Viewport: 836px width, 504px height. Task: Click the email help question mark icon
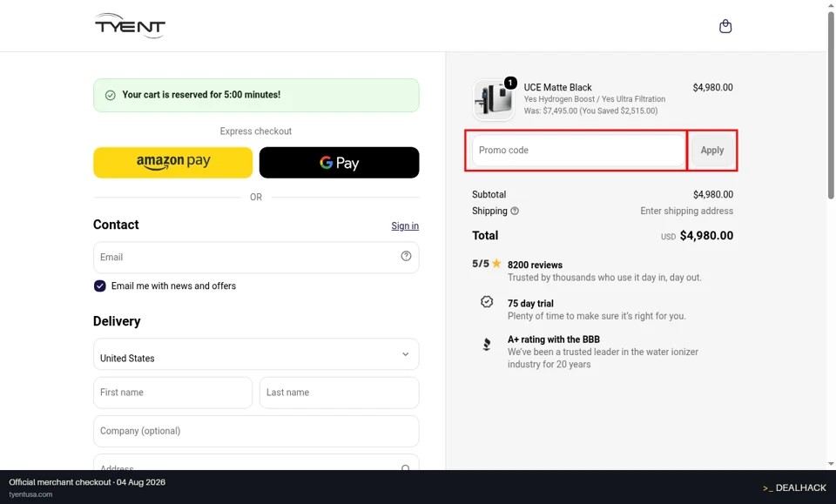(406, 256)
